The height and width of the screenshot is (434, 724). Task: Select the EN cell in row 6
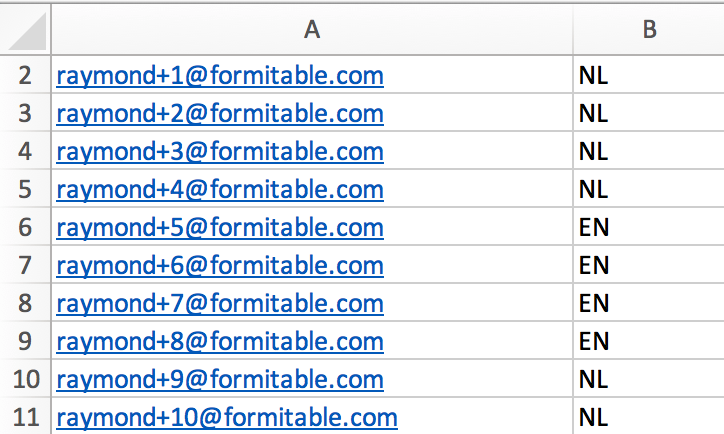click(x=649, y=227)
